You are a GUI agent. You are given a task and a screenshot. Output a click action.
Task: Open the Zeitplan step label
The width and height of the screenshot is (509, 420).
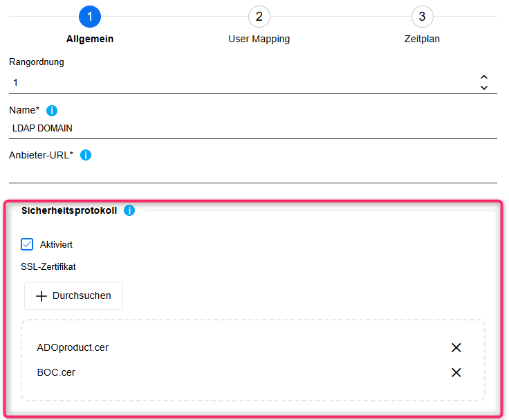tap(422, 39)
